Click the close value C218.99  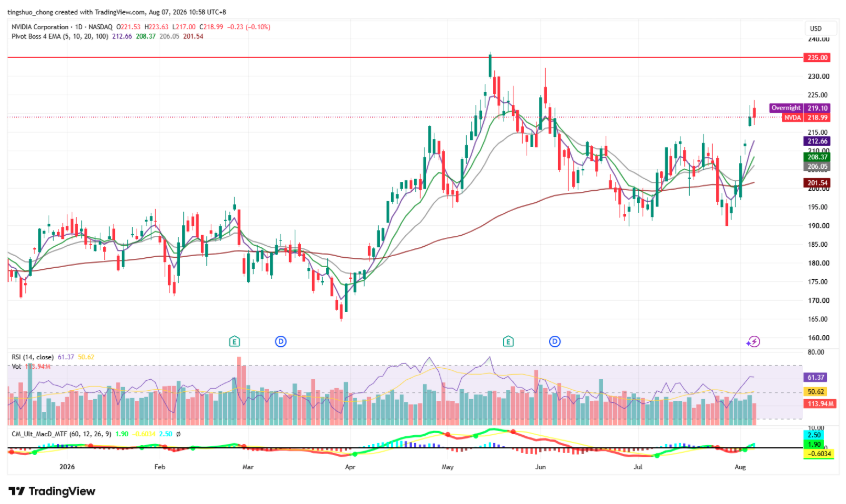point(212,27)
